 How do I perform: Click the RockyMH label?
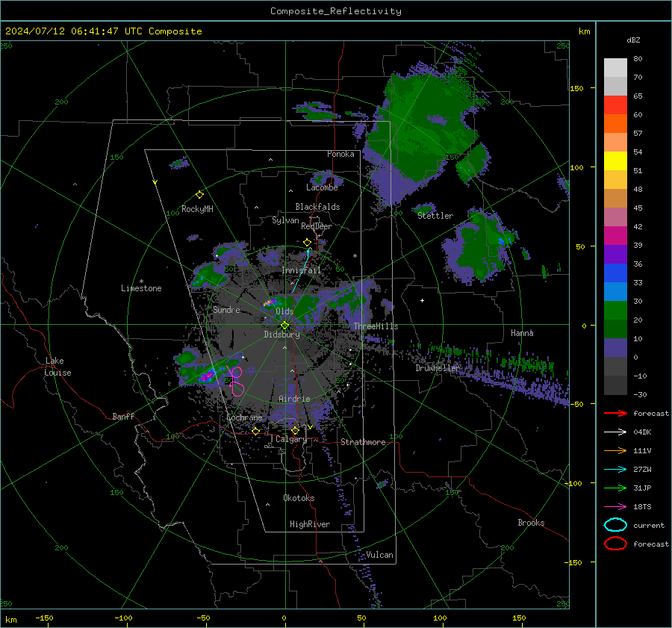click(x=197, y=209)
